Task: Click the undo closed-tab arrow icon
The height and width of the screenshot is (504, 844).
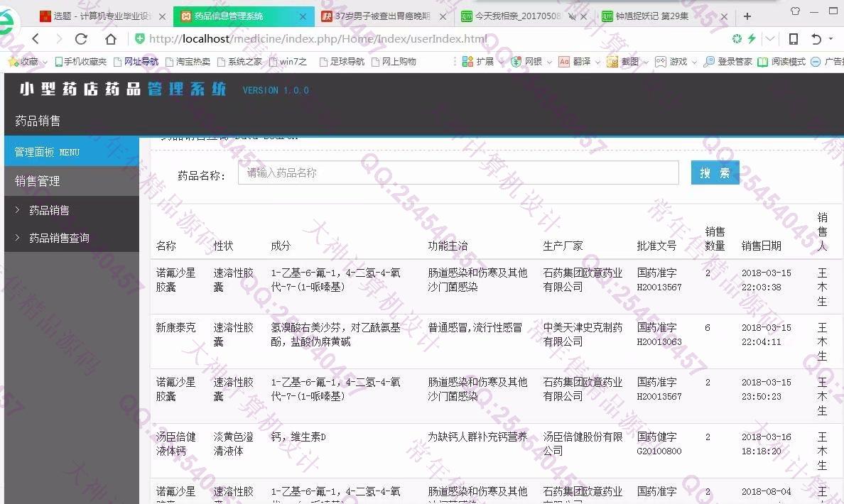Action: [x=816, y=39]
